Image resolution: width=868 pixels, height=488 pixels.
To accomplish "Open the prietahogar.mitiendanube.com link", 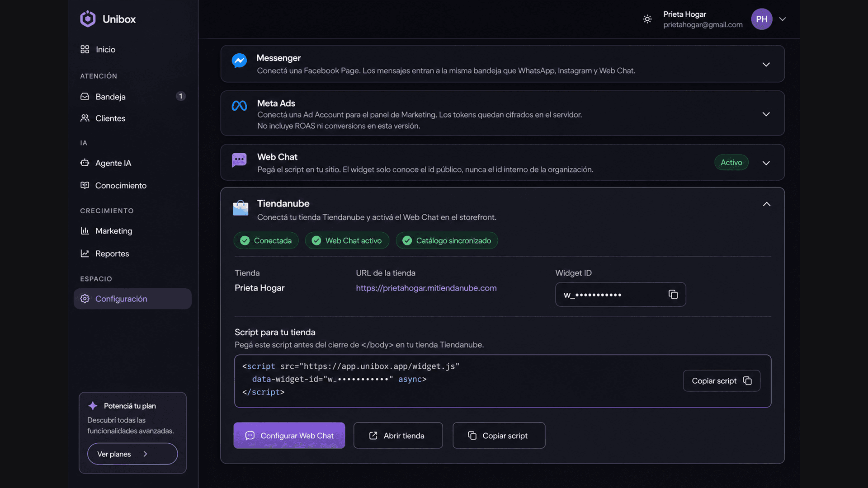I will (426, 288).
